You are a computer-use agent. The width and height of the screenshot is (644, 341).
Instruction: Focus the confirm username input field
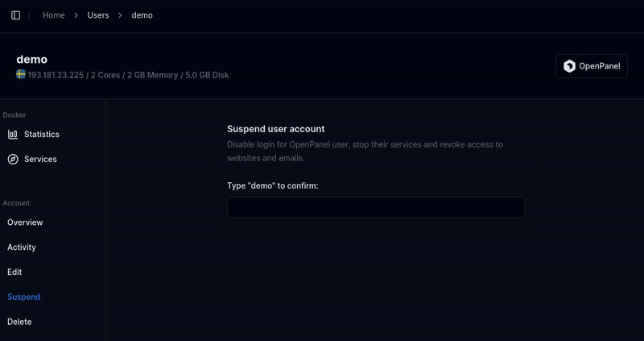click(x=376, y=207)
